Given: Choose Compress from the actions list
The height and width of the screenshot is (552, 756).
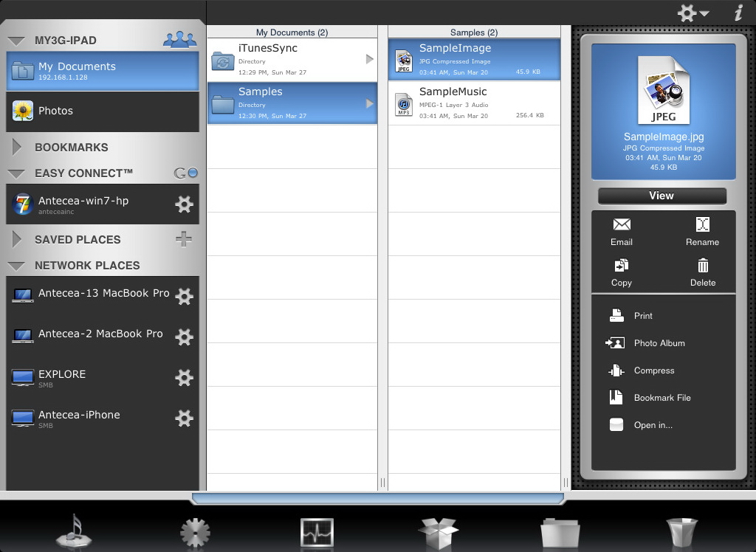Looking at the screenshot, I should [x=653, y=370].
